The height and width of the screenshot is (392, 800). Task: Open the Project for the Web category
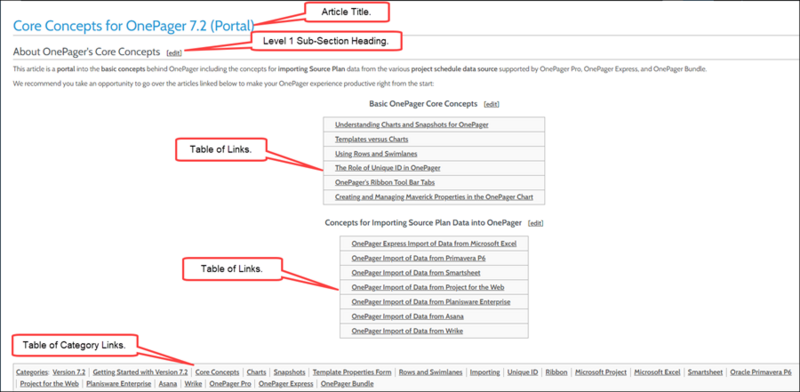49,384
